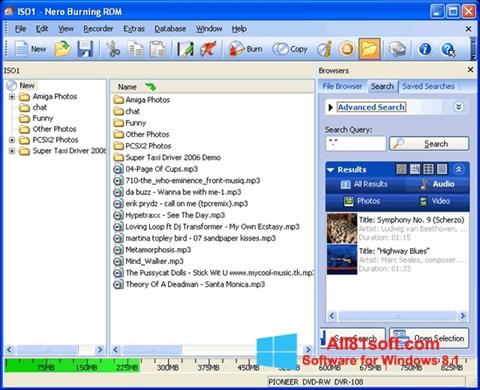Save compilation with floppy disk icon
480x390 pixels.
(x=85, y=49)
